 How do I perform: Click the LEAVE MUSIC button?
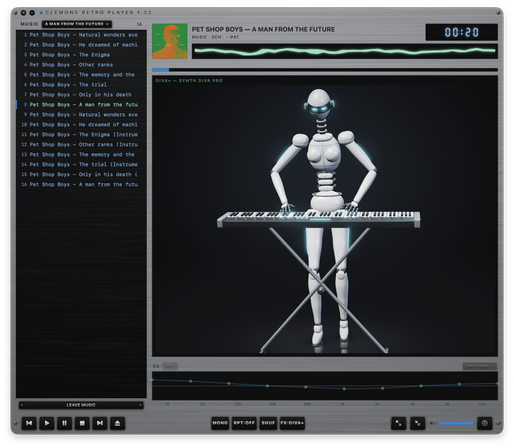[x=81, y=405]
